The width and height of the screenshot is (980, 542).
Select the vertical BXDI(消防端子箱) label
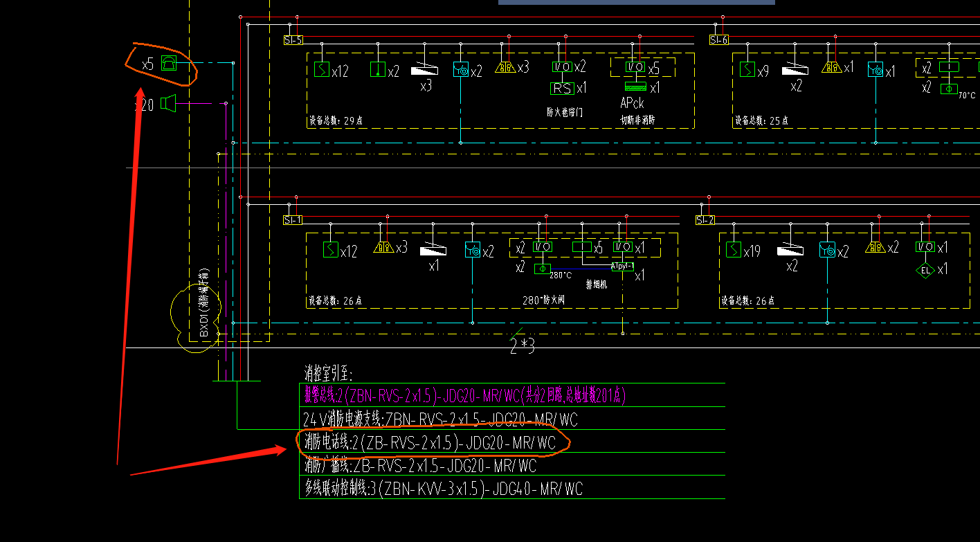(x=204, y=303)
